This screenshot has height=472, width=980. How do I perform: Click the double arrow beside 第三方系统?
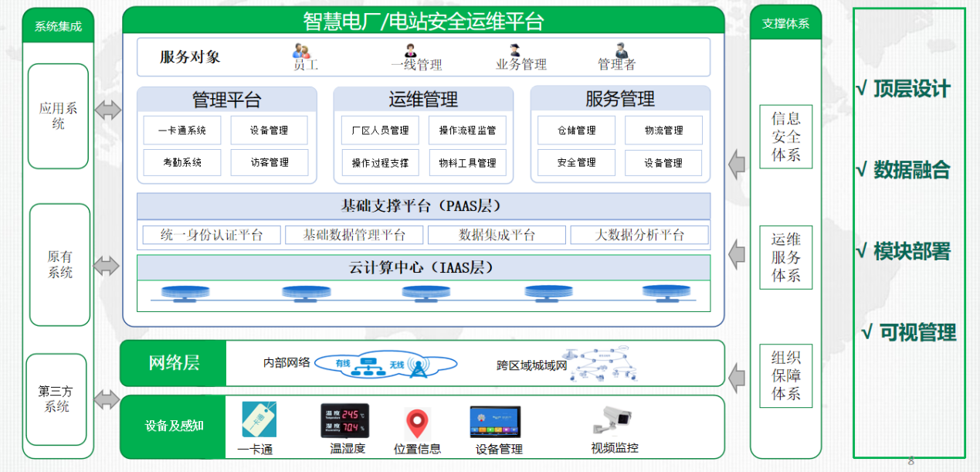(x=107, y=400)
